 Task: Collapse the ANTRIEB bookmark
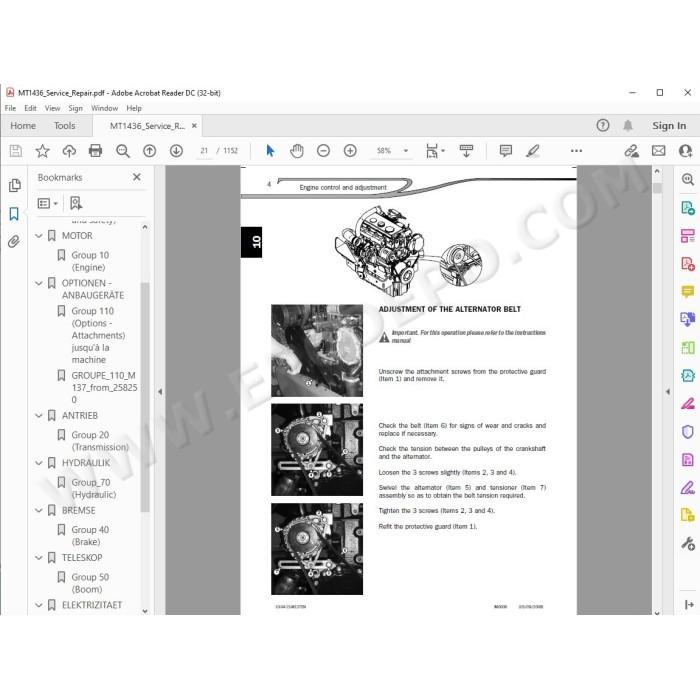click(x=39, y=416)
